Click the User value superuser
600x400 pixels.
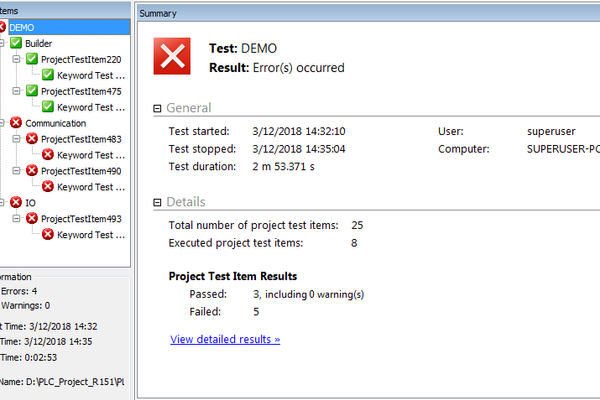pos(551,131)
